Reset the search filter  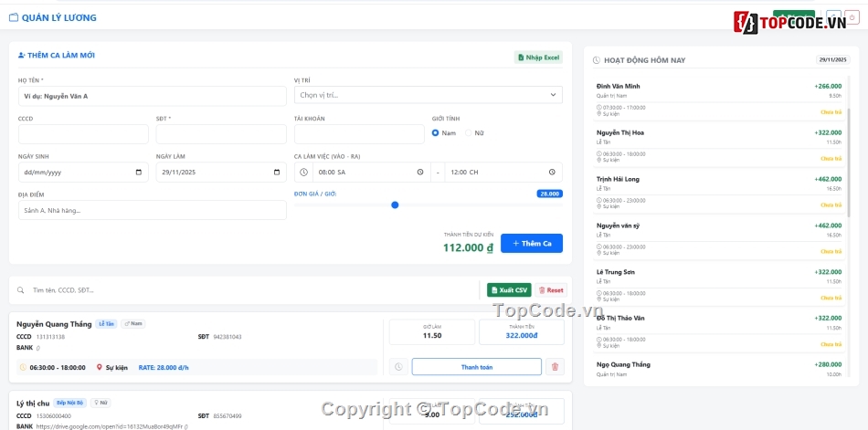pyautogui.click(x=551, y=290)
